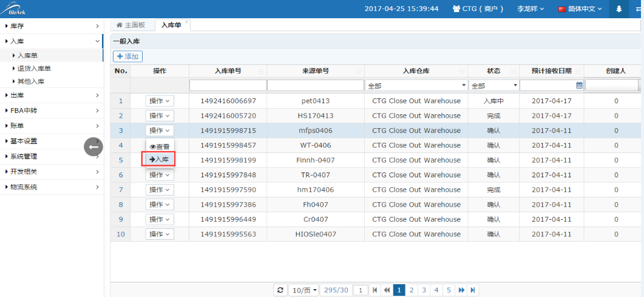Select 入库单 in the sidebar
Viewport: 644px width, 297px height.
click(52, 55)
